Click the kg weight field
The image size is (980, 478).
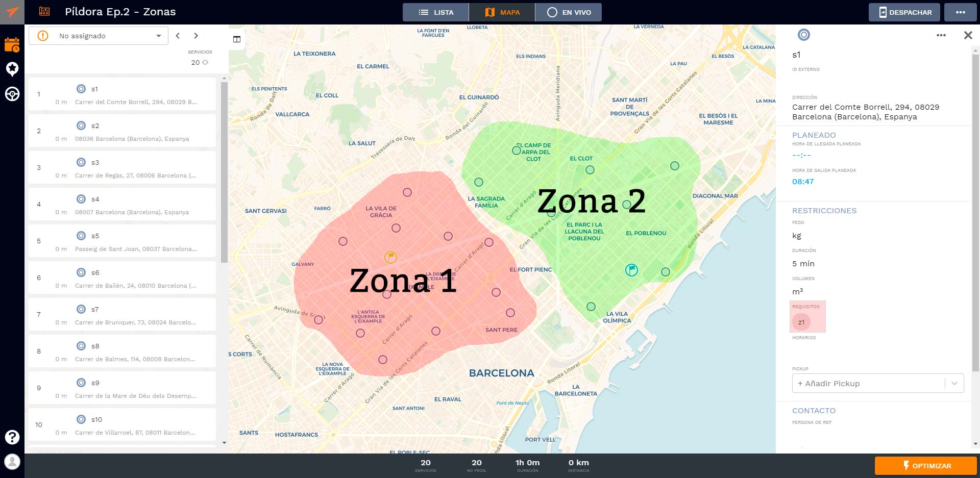[797, 236]
